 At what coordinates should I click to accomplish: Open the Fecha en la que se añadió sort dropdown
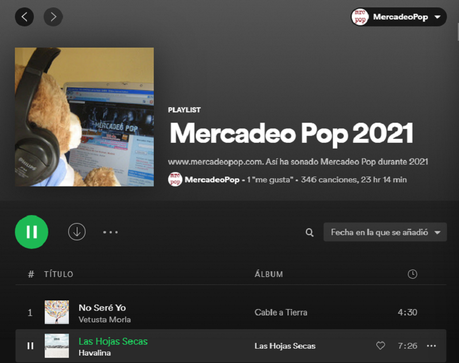(385, 232)
